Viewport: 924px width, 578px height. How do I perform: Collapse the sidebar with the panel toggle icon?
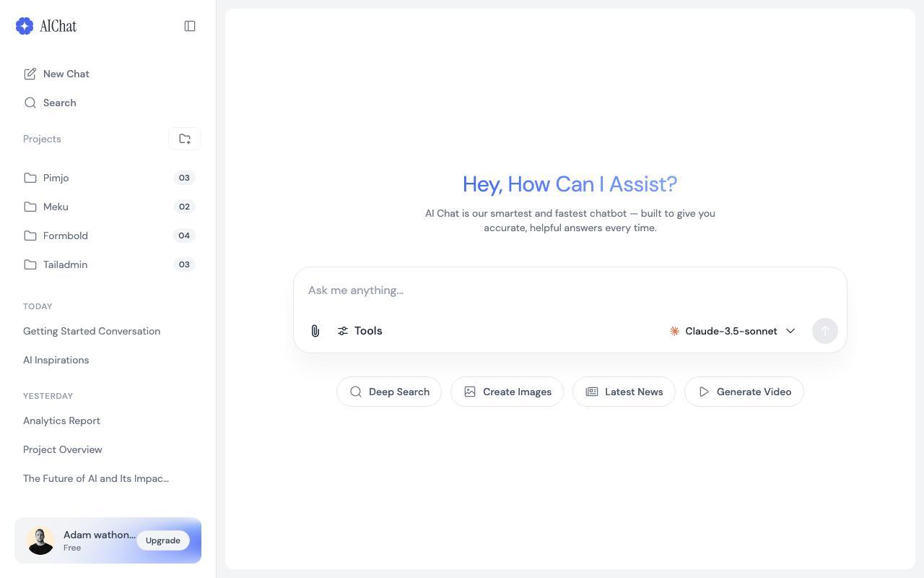coord(190,26)
